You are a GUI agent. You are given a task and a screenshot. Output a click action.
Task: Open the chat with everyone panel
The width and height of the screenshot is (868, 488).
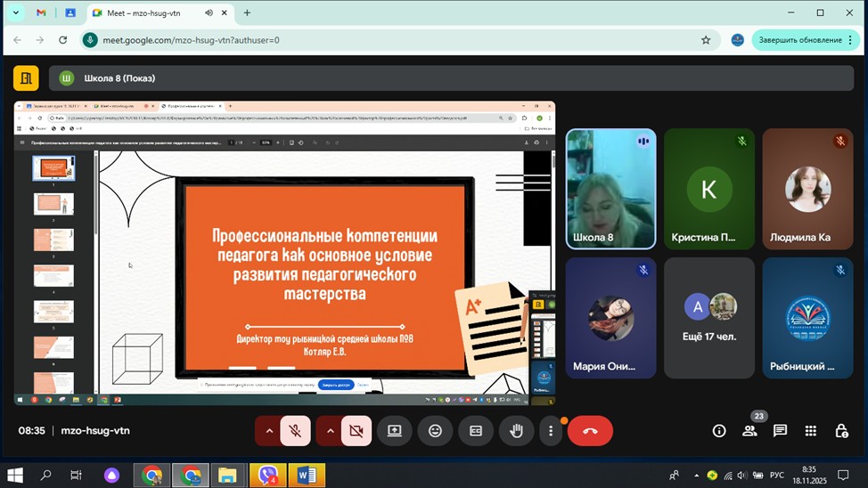(x=780, y=431)
